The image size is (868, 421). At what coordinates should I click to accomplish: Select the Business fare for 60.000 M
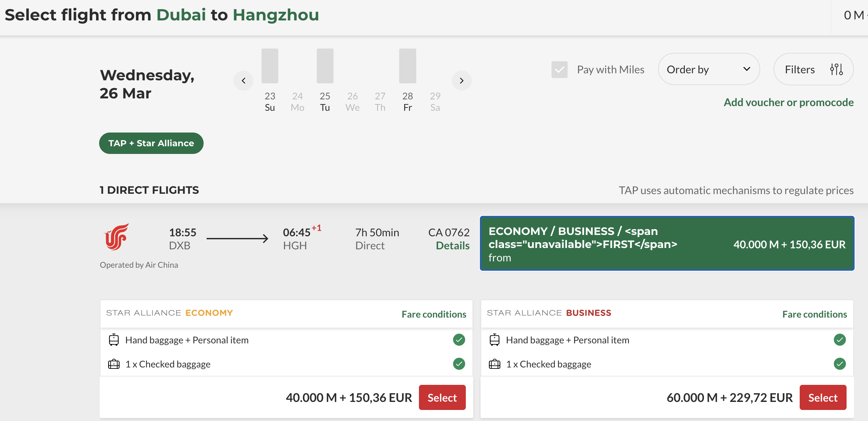[823, 398]
